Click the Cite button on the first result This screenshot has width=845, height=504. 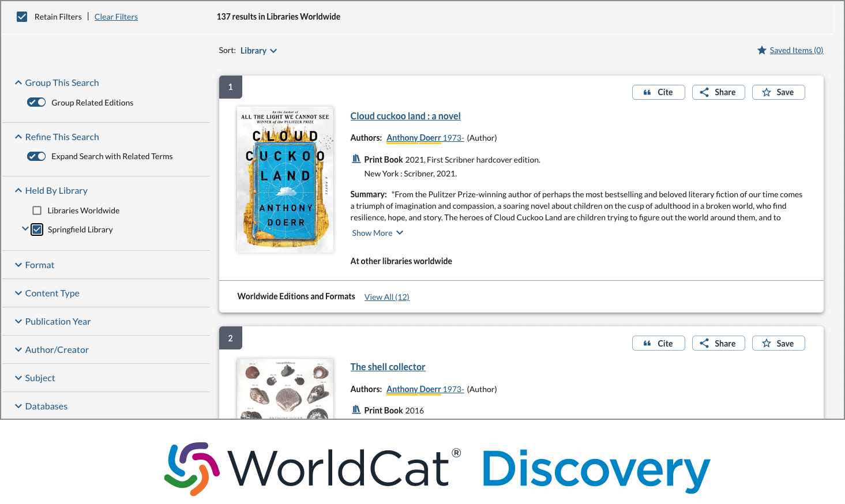[x=658, y=92]
